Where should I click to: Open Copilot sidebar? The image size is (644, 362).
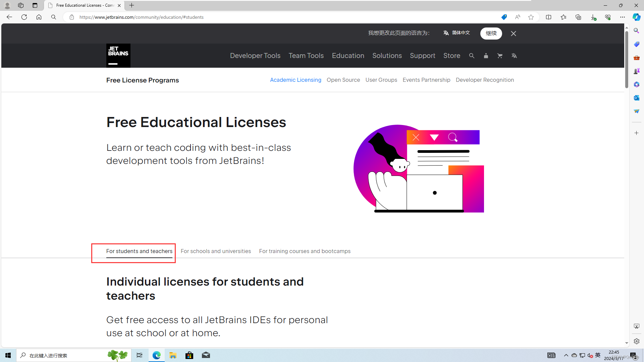pos(637,17)
